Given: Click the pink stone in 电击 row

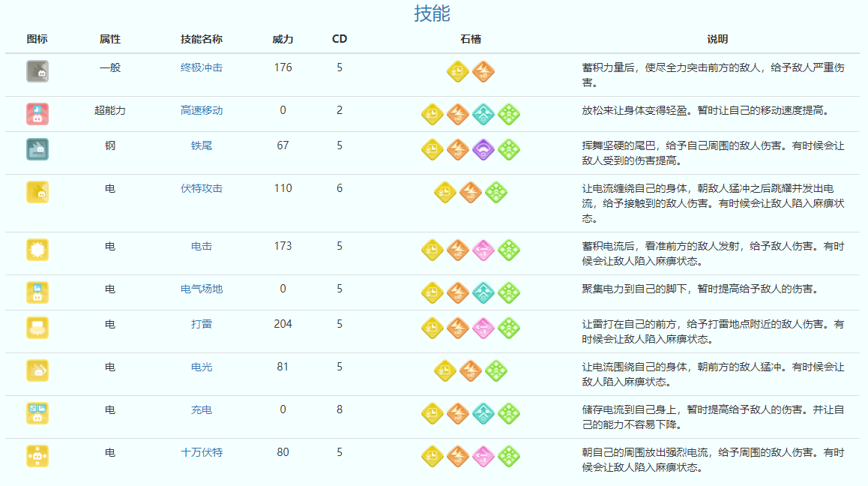Looking at the screenshot, I should coord(483,250).
